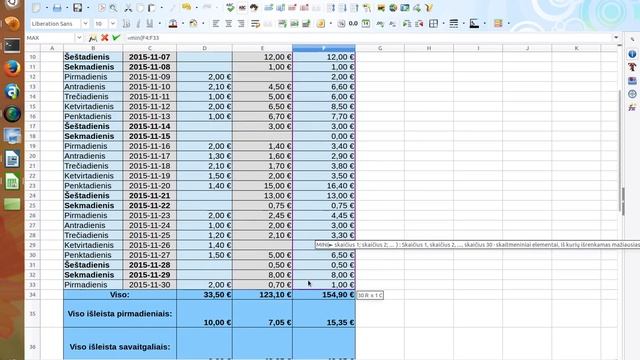Insert a row with the insert rows icon
This screenshot has height=360, width=640.
point(269,8)
